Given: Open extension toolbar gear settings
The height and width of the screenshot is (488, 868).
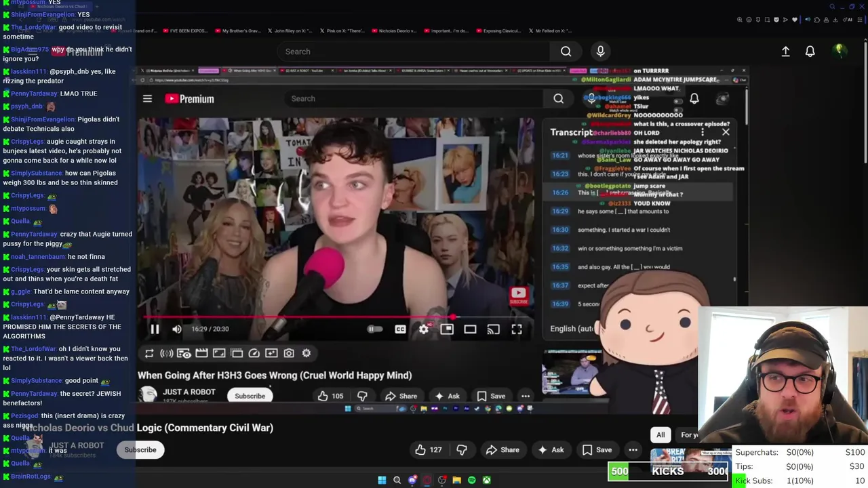Looking at the screenshot, I should 307,353.
